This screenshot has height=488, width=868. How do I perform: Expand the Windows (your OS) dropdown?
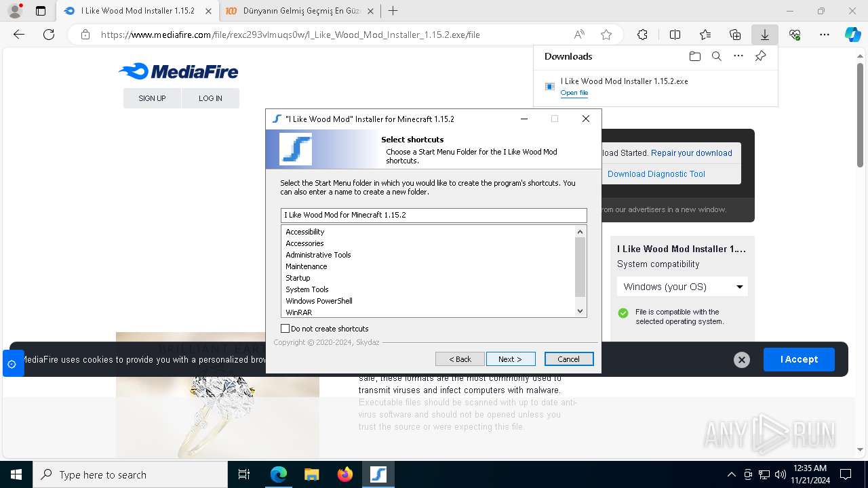click(x=682, y=287)
